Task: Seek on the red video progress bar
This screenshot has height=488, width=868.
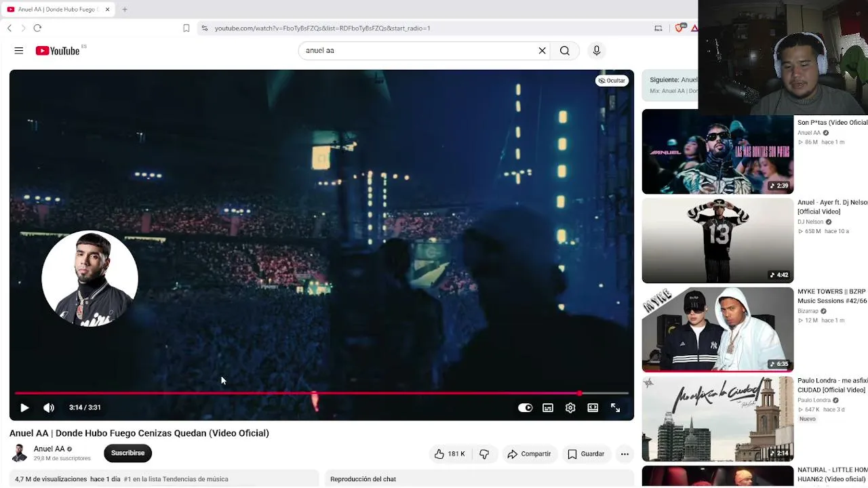Action: pyautogui.click(x=321, y=393)
